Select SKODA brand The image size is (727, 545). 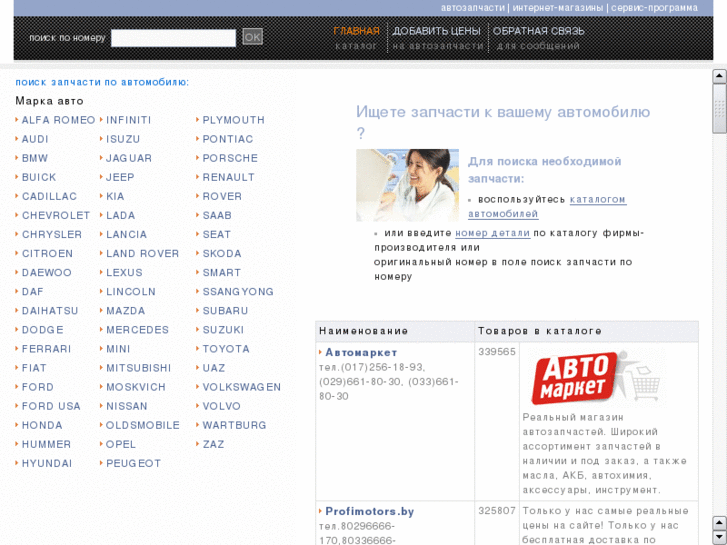tap(222, 253)
